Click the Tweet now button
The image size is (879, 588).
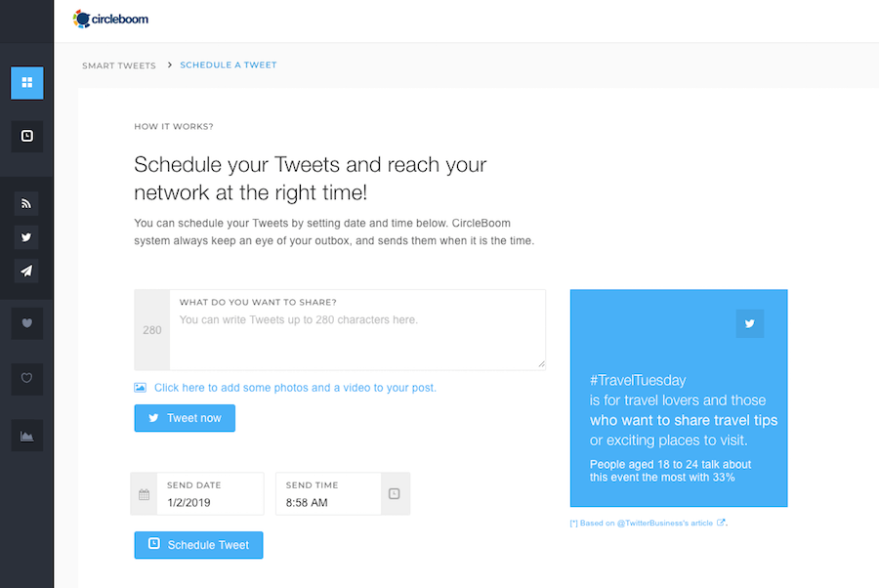(185, 418)
